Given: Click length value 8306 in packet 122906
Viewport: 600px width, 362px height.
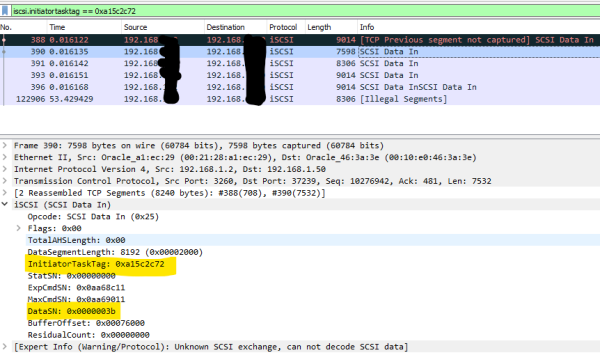Looking at the screenshot, I should point(346,99).
